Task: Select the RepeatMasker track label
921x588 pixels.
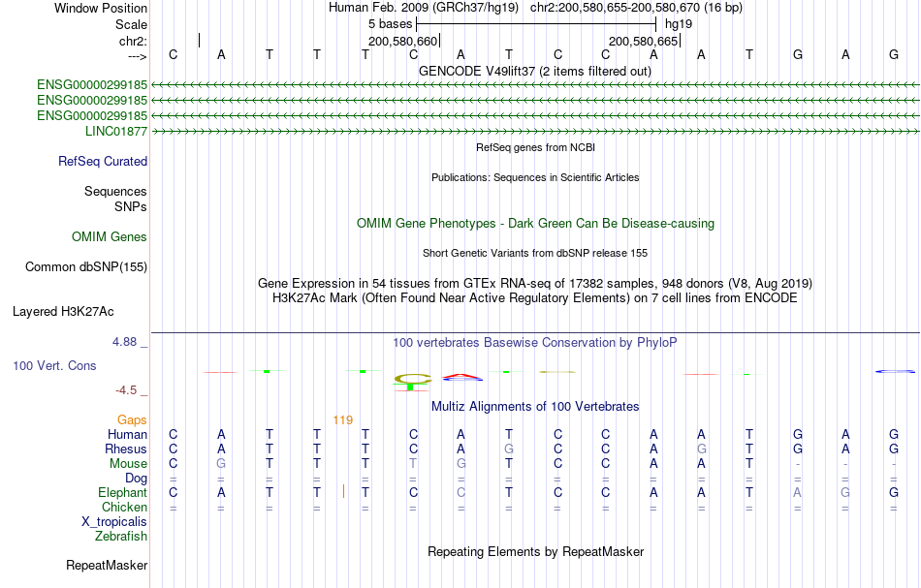Action: (107, 565)
